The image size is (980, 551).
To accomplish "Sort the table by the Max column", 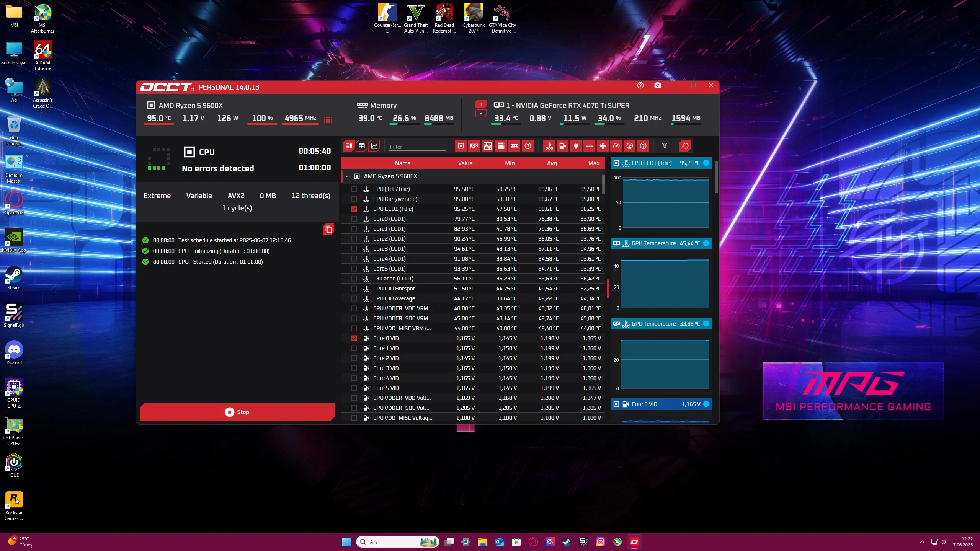I will tap(594, 163).
